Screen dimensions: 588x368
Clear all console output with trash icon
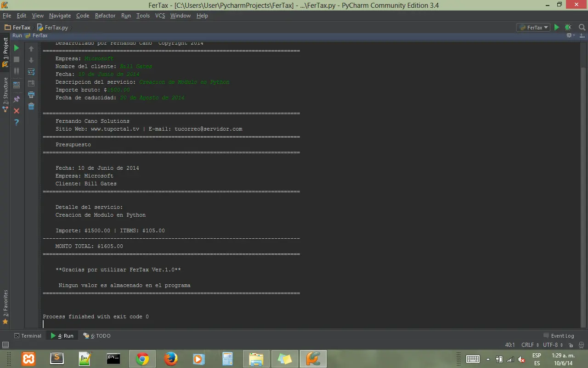coord(31,106)
